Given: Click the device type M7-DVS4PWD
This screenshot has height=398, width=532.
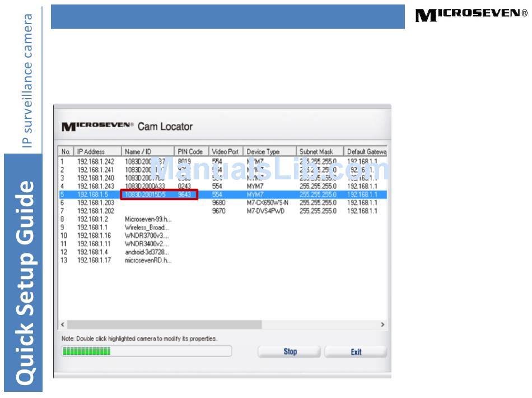Looking at the screenshot, I should click(x=265, y=211).
